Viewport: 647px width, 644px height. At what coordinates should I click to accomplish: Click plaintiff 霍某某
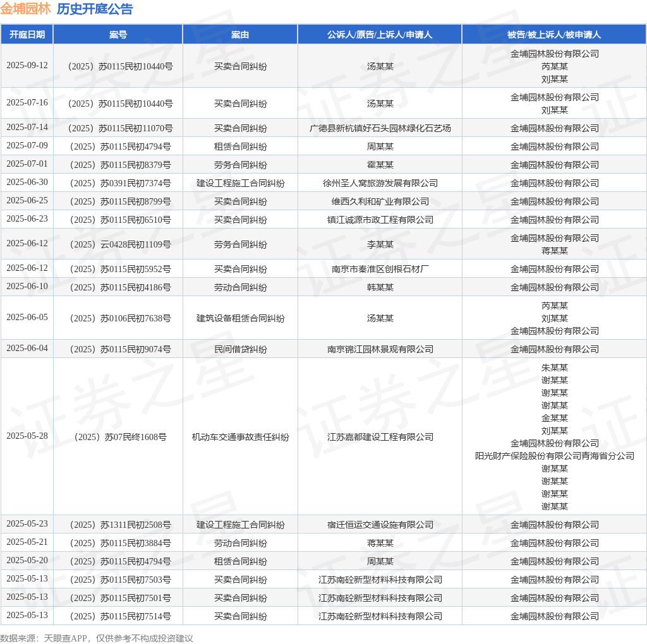380,165
